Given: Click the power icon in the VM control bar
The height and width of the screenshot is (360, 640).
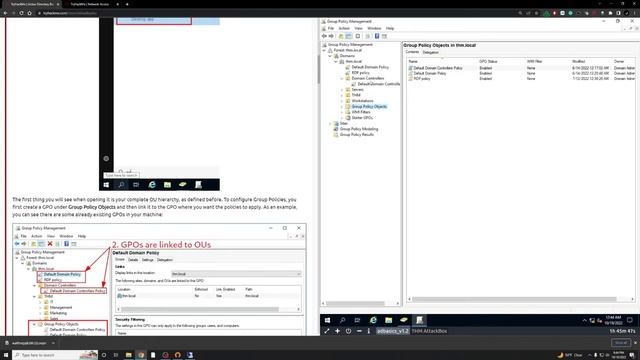Looking at the screenshot, I should (x=348, y=331).
